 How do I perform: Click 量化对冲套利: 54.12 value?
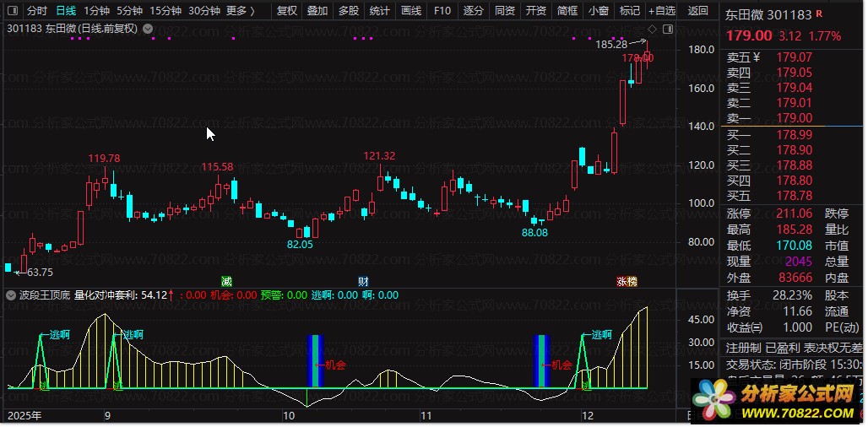121,295
